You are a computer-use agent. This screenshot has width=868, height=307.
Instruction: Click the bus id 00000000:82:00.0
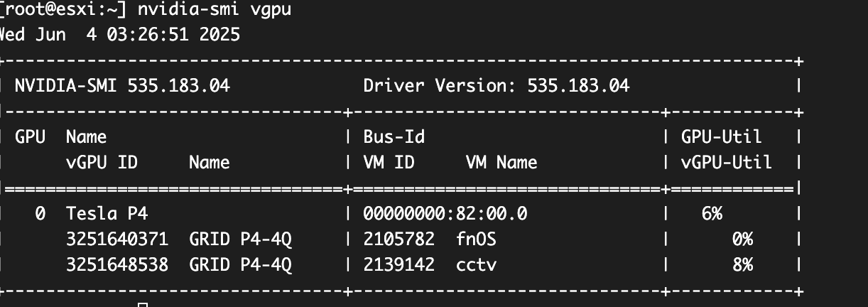(x=445, y=213)
